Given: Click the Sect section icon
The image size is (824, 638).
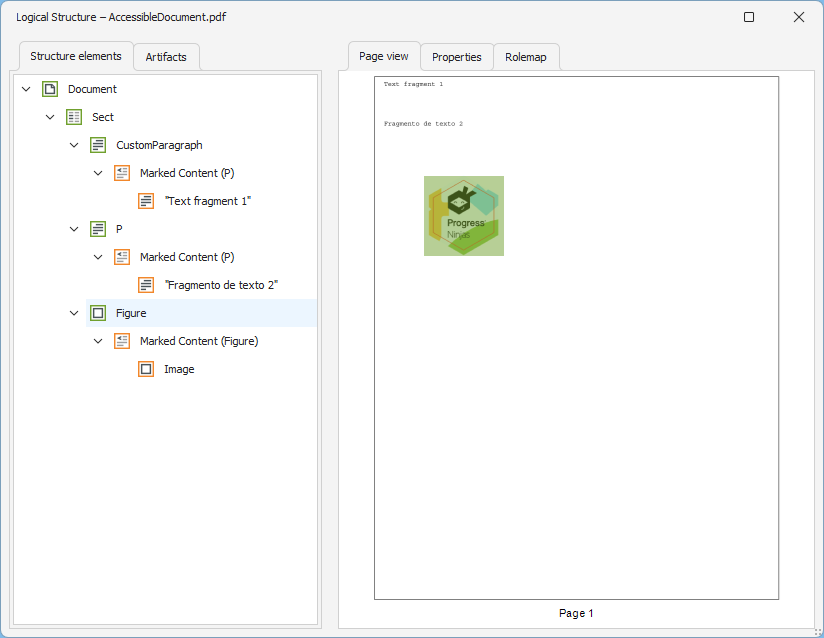Looking at the screenshot, I should pos(74,117).
